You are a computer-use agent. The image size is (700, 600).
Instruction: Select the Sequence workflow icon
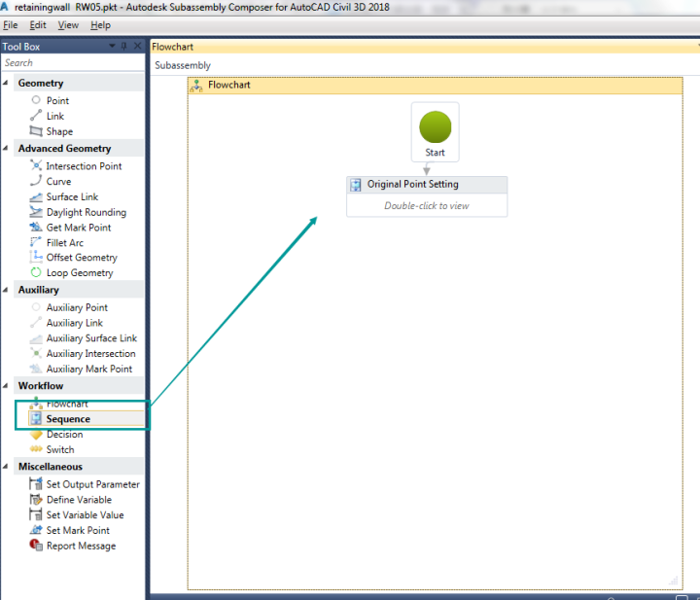36,419
